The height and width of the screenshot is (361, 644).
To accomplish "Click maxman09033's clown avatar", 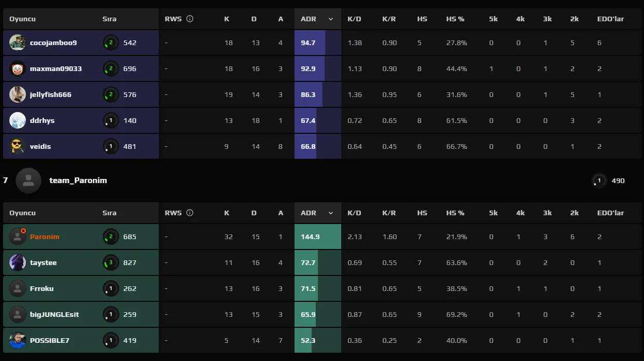I will 18,68.
